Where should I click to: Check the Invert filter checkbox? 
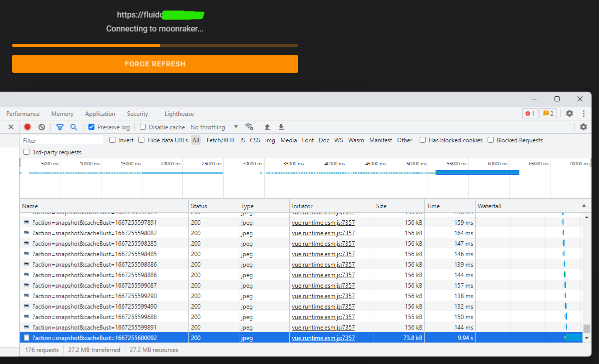(112, 140)
